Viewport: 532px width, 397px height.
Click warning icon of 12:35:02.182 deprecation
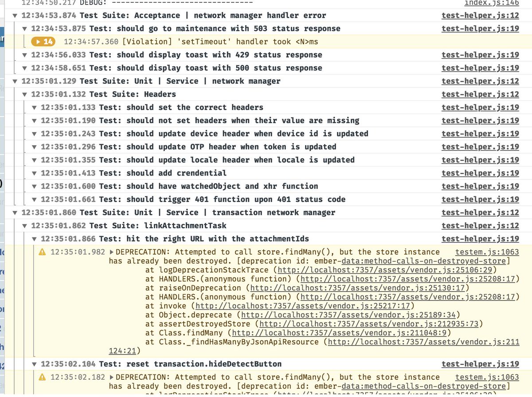[43, 378]
